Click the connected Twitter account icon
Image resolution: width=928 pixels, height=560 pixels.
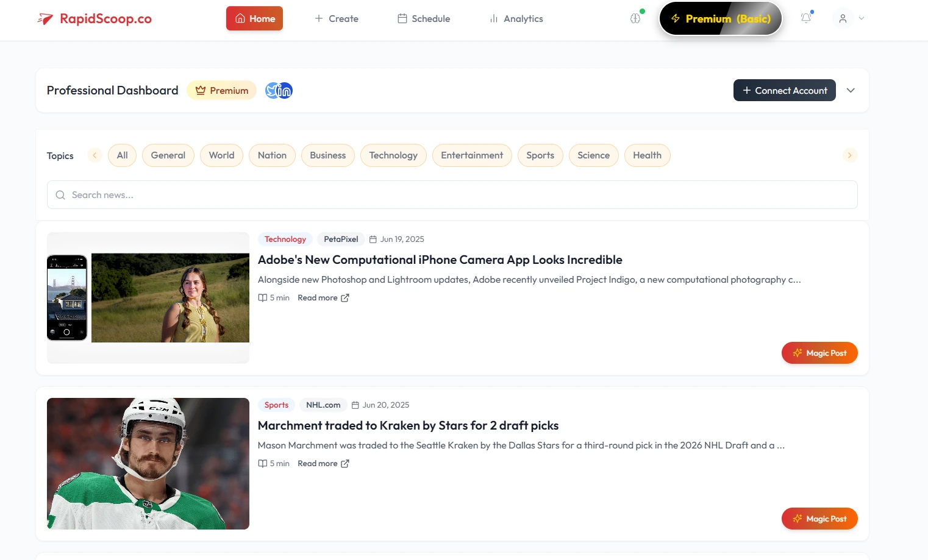[272, 91]
